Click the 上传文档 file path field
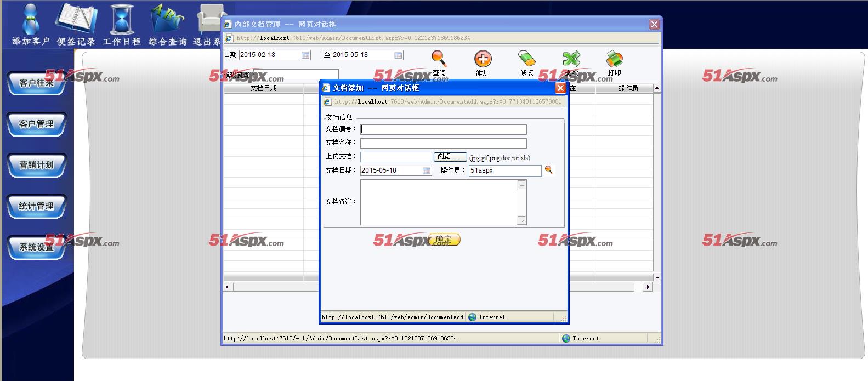The height and width of the screenshot is (381, 868). [x=396, y=157]
